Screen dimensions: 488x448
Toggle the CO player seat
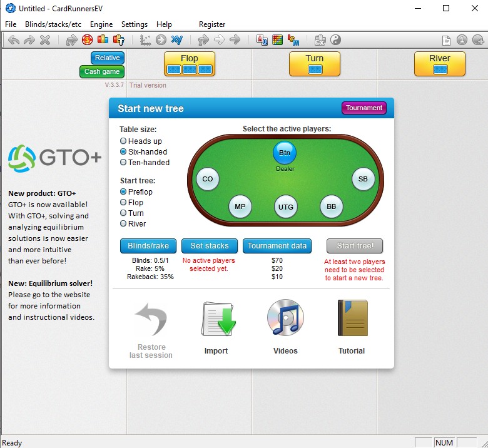click(208, 179)
